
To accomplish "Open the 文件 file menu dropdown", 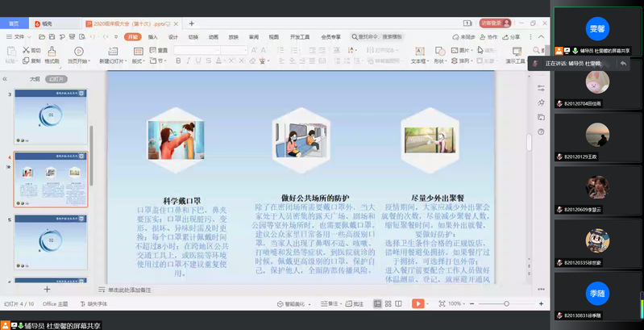I will (19, 37).
